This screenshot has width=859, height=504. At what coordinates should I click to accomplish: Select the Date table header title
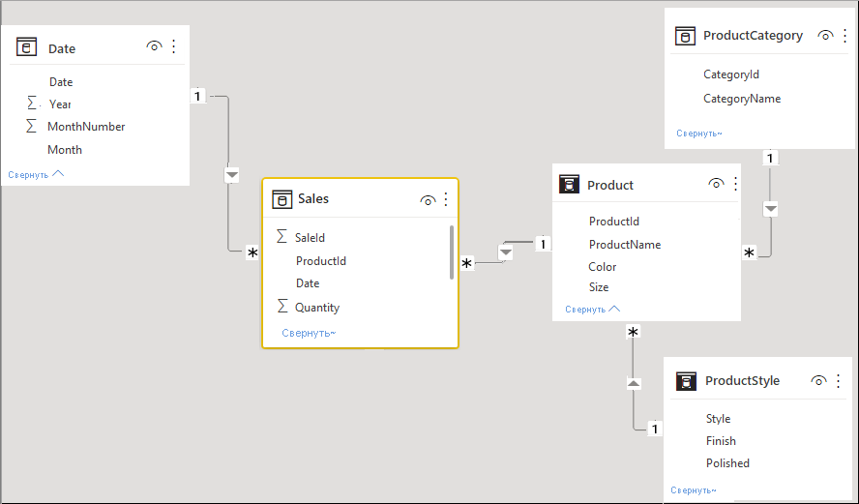coord(62,48)
